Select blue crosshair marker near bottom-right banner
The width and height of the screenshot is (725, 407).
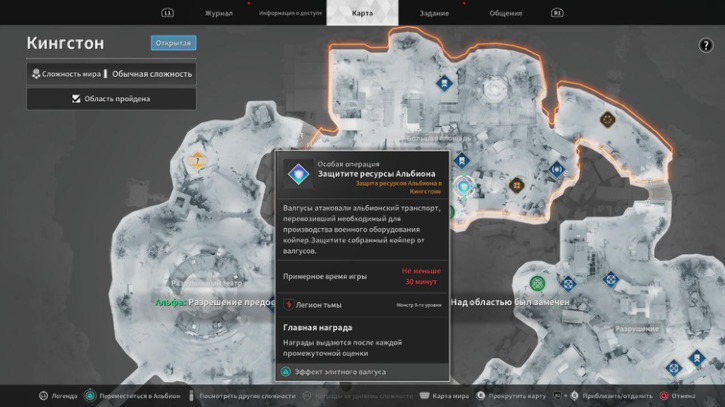click(674, 368)
